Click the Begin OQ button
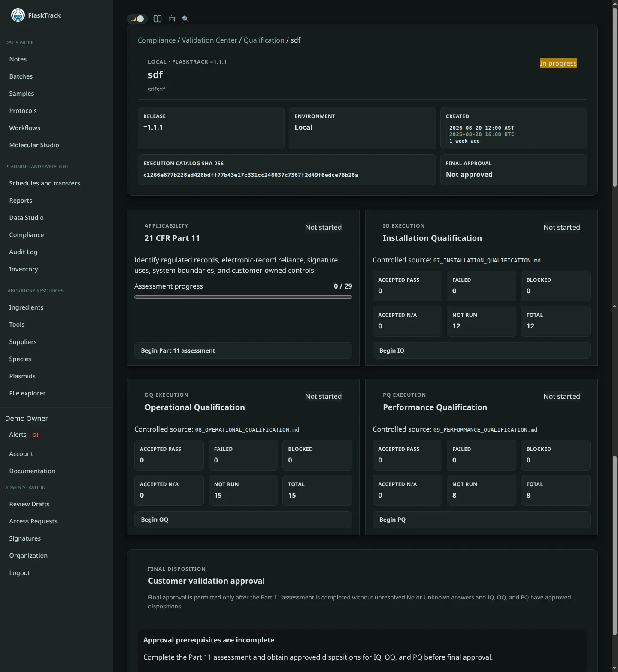The width and height of the screenshot is (618, 672). [x=243, y=520]
